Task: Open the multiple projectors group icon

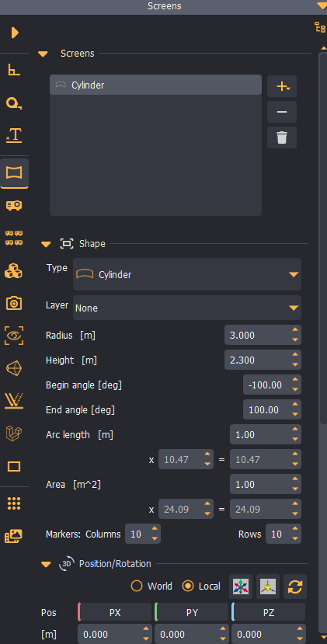Action: pos(15,238)
